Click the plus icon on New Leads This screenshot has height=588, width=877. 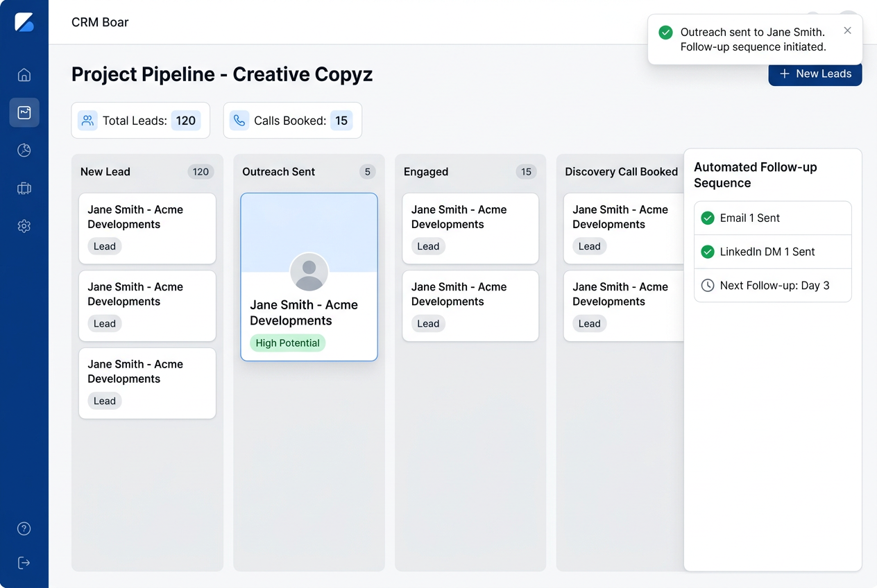point(785,73)
